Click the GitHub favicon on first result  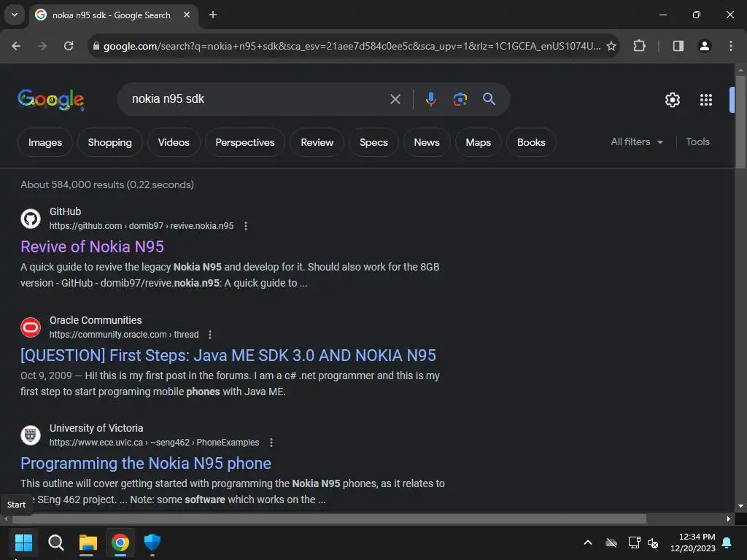click(x=31, y=219)
